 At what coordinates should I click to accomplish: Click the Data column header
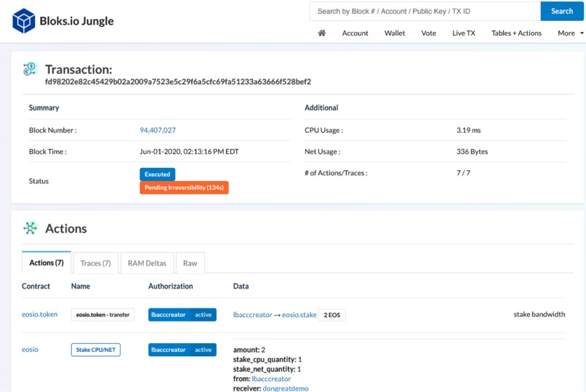coord(241,286)
